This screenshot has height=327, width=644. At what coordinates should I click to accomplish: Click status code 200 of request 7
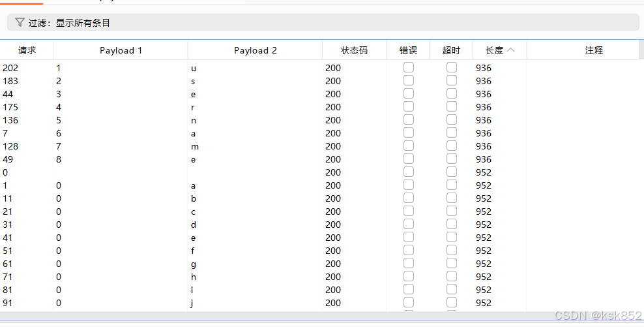click(x=333, y=133)
